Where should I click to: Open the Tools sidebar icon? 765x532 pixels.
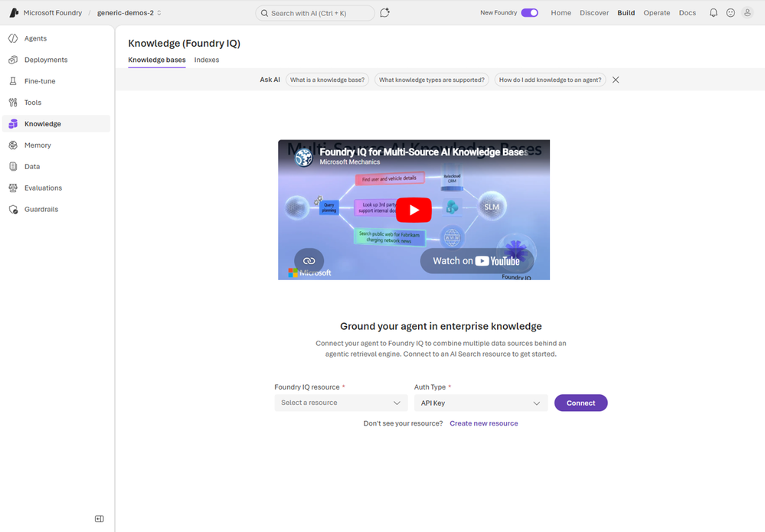(13, 103)
